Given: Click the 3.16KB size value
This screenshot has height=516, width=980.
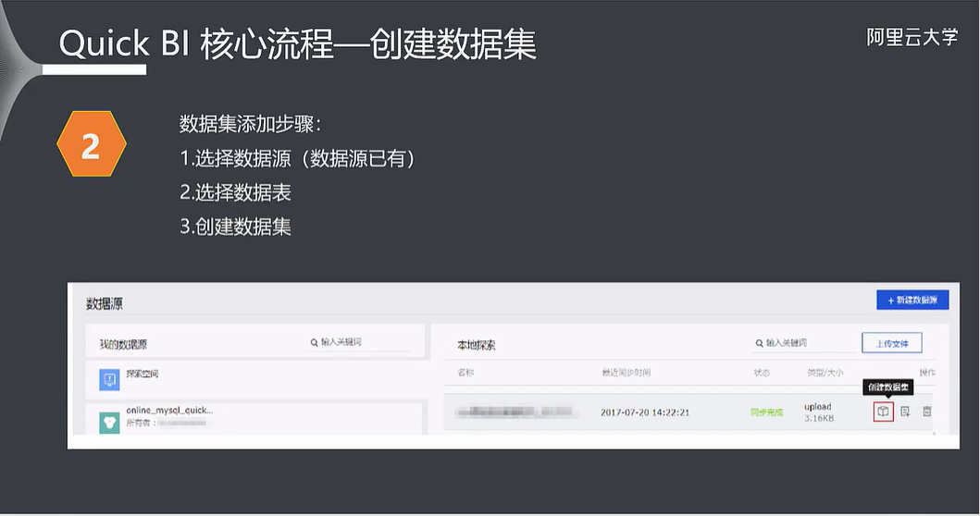Looking at the screenshot, I should [x=819, y=418].
